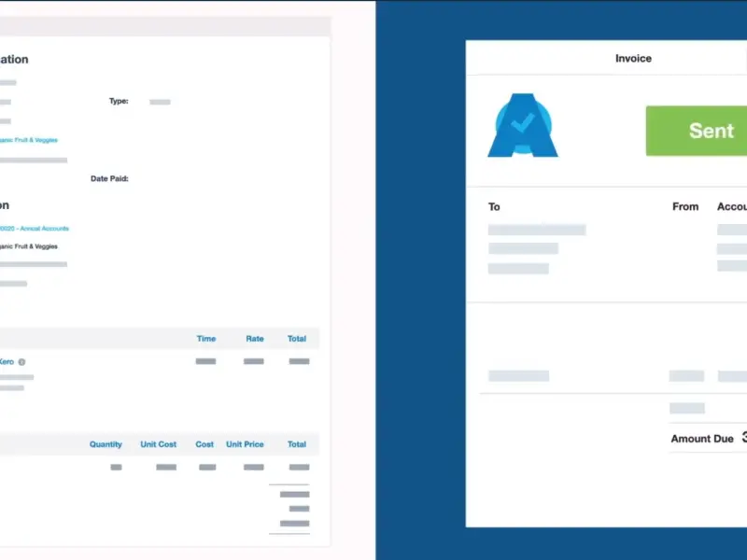
Task: Open the Annual Accounts link
Action: click(x=34, y=228)
